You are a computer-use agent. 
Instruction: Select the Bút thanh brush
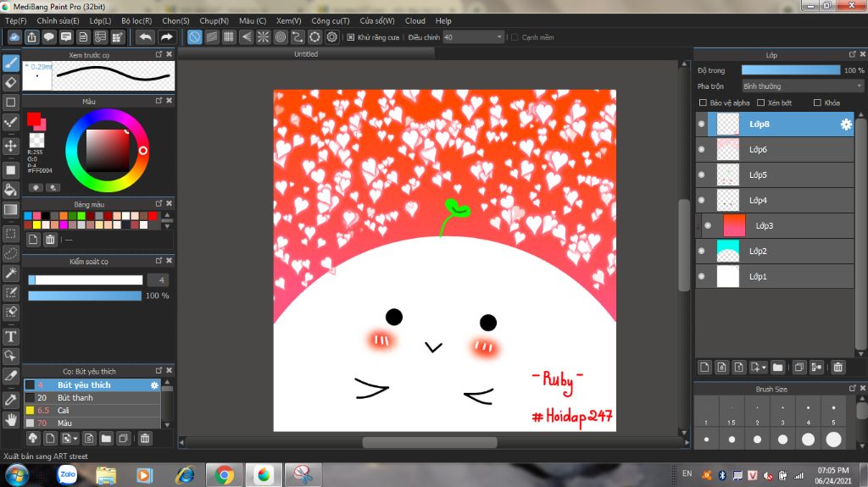click(92, 398)
